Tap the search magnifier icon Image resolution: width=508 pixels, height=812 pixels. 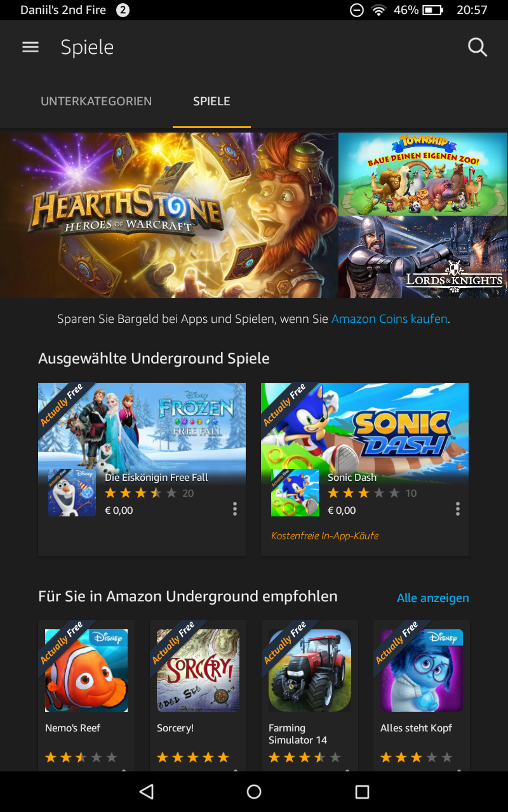coord(478,47)
